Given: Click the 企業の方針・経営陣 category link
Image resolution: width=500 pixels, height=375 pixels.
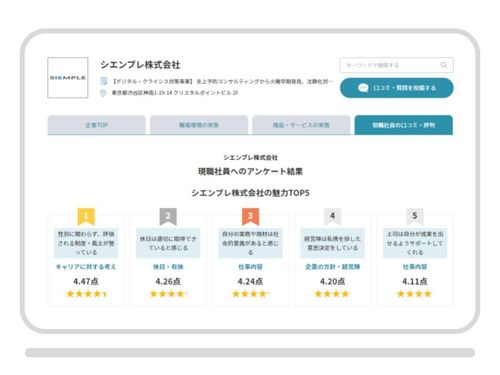Looking at the screenshot, I should [332, 267].
